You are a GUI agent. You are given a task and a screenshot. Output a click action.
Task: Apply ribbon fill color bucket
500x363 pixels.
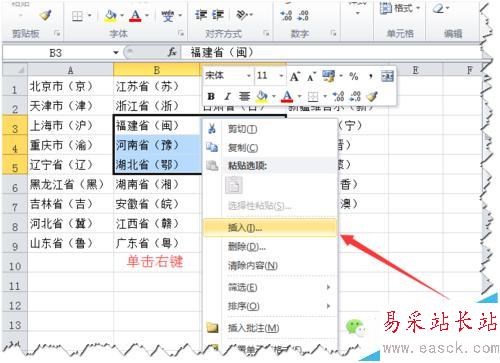(110, 16)
